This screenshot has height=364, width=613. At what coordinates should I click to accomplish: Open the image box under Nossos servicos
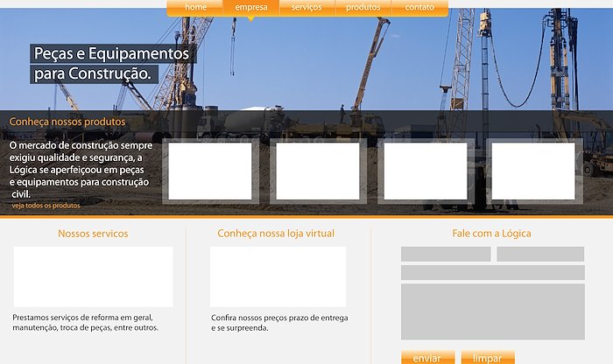93,276
